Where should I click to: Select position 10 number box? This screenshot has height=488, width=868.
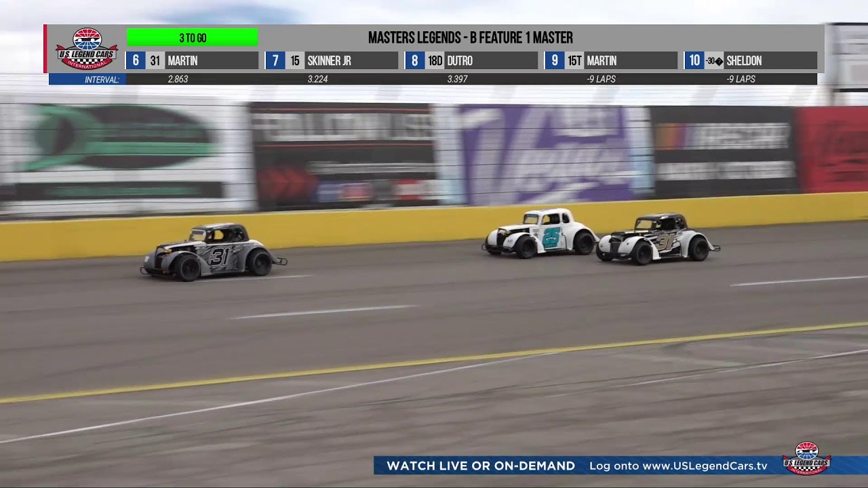click(694, 60)
